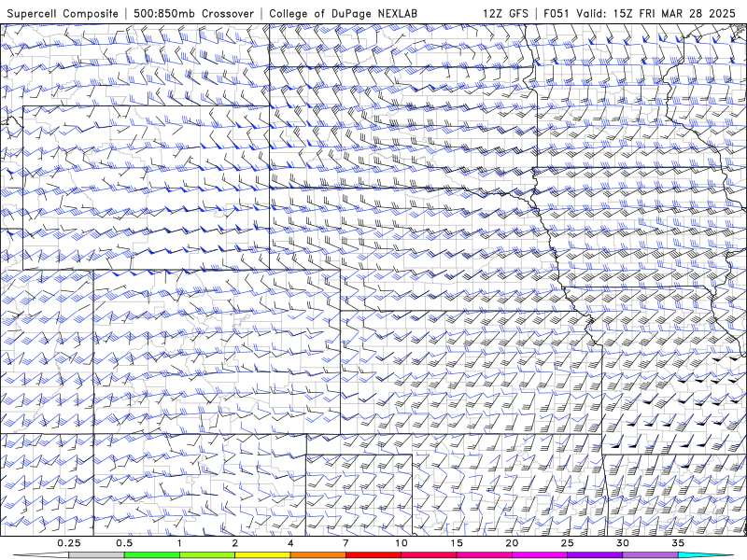The width and height of the screenshot is (747, 560).
Task: Click the '12Z GFS' model run label
Action: pyautogui.click(x=505, y=13)
